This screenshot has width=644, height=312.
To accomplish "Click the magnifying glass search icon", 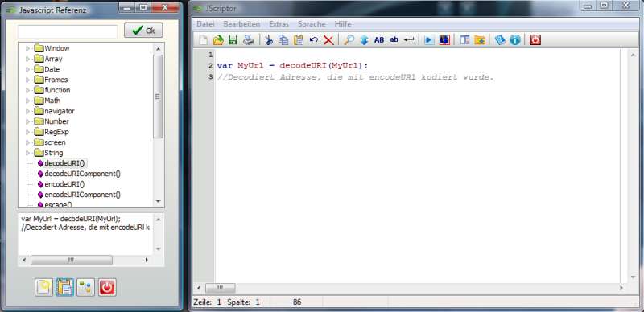I will point(349,40).
